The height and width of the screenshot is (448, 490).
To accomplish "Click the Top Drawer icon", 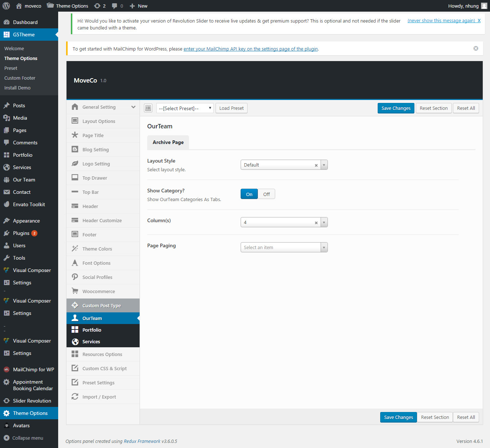I will 75,177.
